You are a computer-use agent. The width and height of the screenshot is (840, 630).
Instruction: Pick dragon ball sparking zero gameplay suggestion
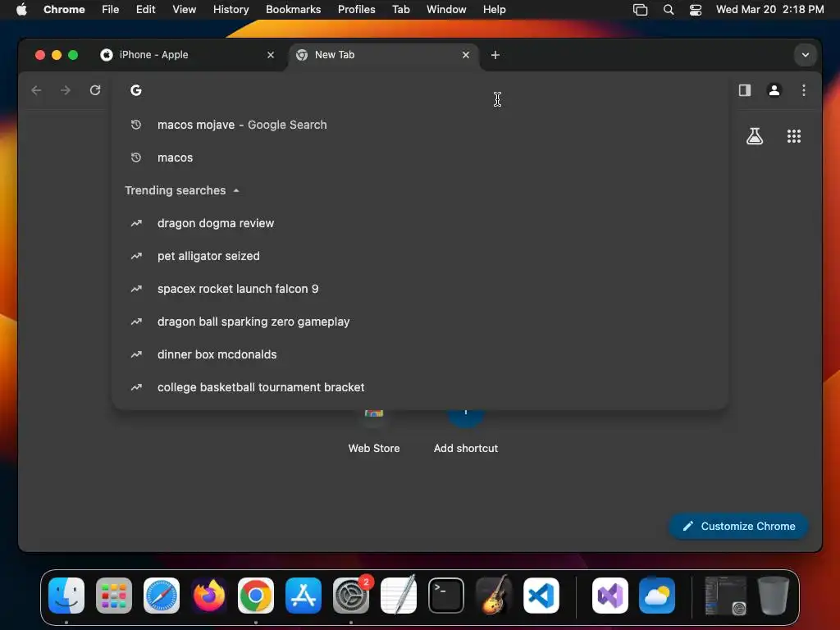(x=419, y=322)
